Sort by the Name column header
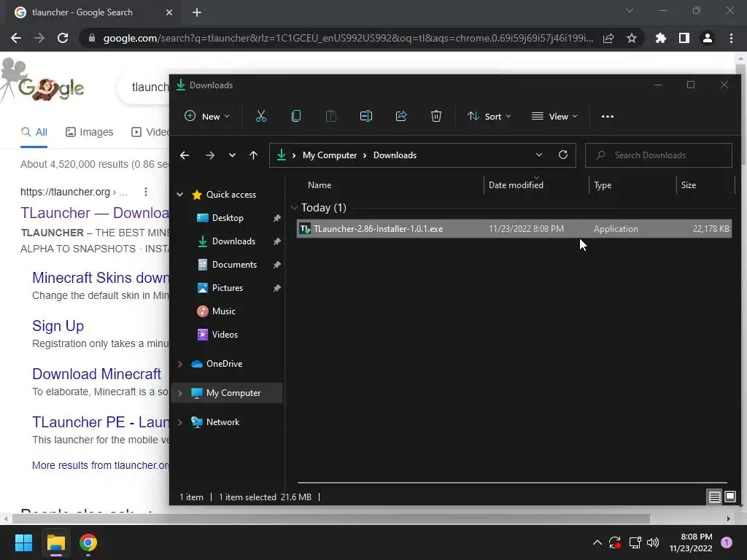 click(390, 184)
